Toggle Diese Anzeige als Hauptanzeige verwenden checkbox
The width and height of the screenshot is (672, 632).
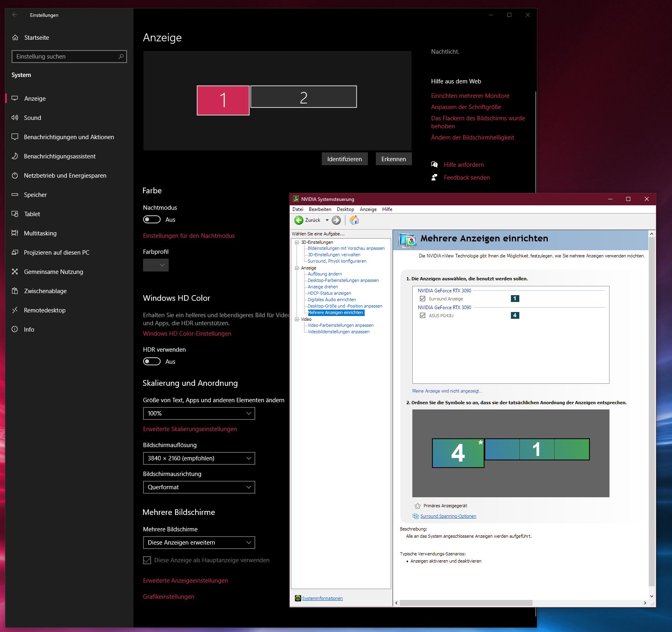pos(147,560)
